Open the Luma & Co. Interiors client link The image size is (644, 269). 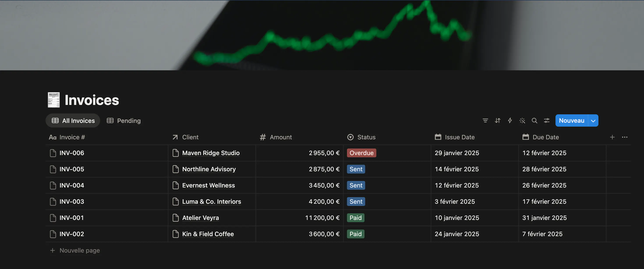(x=212, y=202)
